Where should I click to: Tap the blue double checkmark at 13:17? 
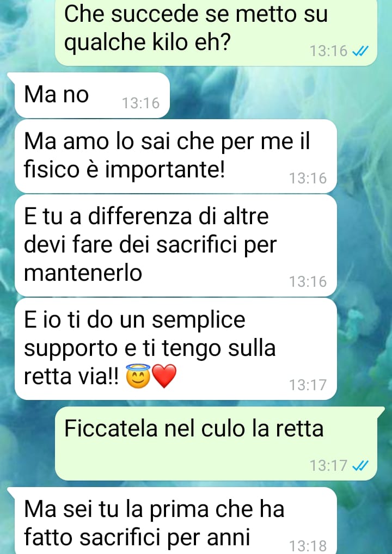360,466
